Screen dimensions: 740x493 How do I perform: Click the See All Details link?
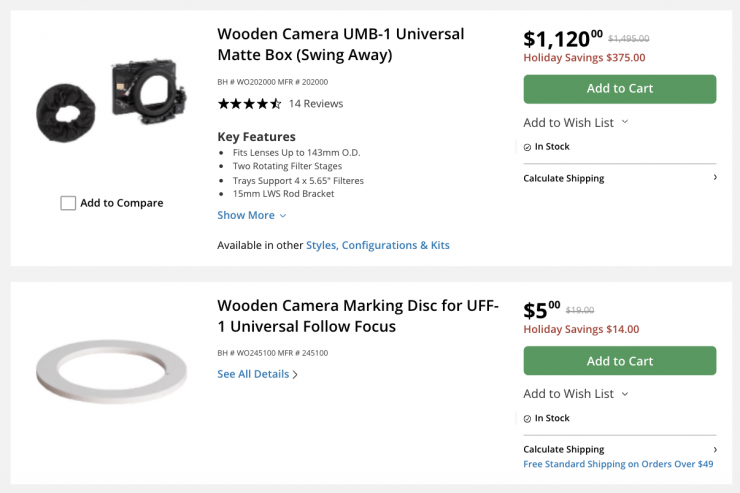tap(257, 374)
